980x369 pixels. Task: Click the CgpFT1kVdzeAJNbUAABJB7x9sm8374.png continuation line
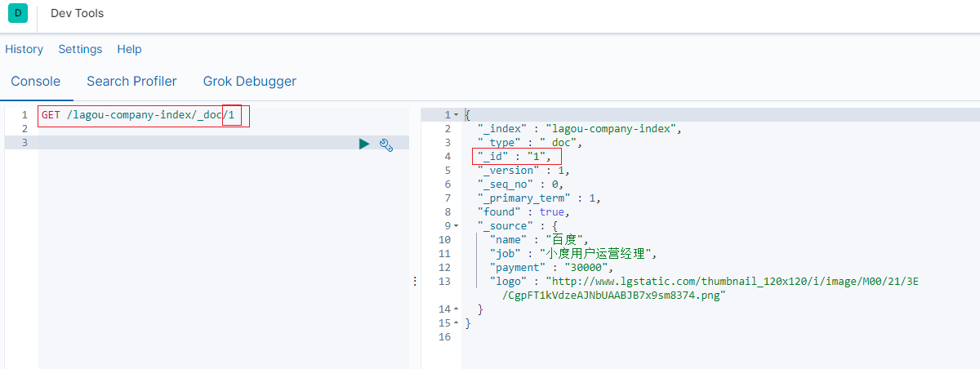[613, 296]
